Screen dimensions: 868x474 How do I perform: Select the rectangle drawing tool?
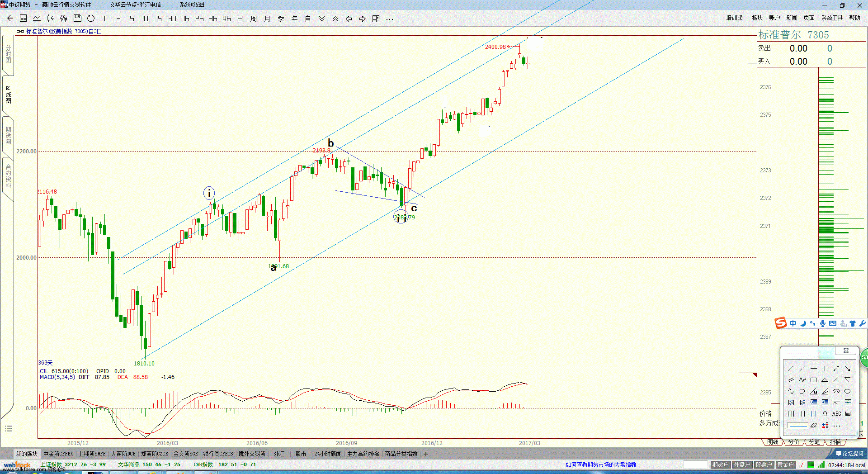[813, 380]
